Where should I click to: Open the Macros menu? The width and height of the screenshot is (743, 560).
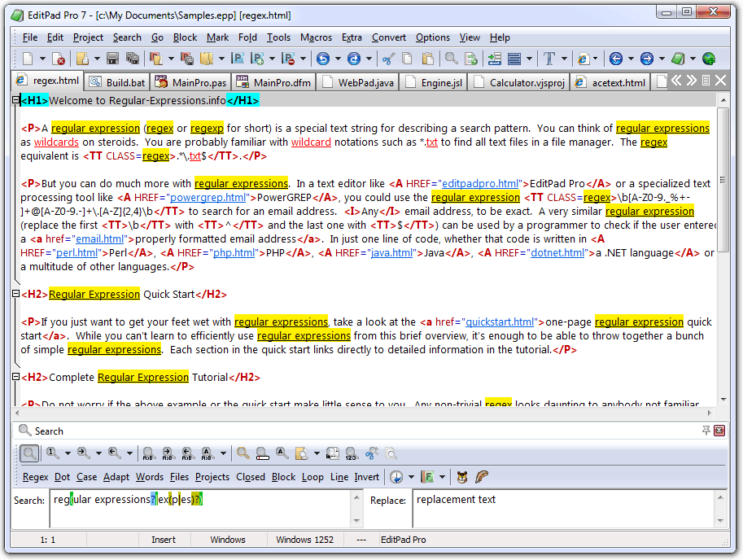point(316,37)
